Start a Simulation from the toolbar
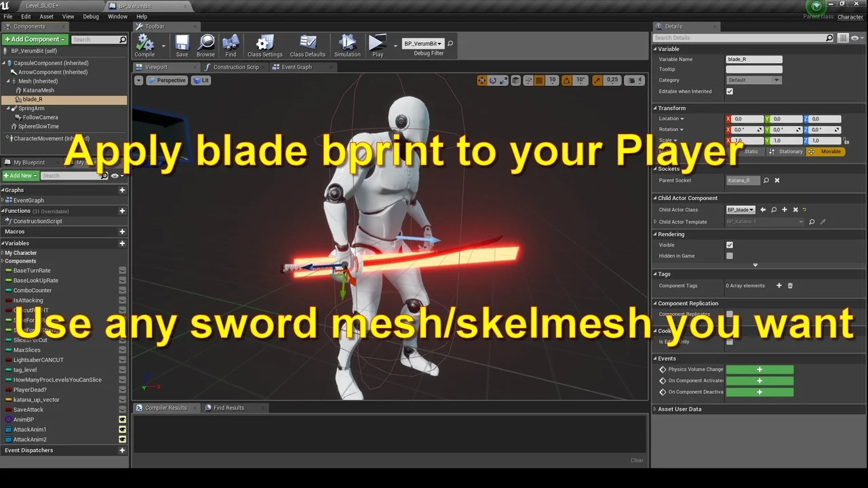Image resolution: width=868 pixels, height=488 pixels. coord(347,45)
